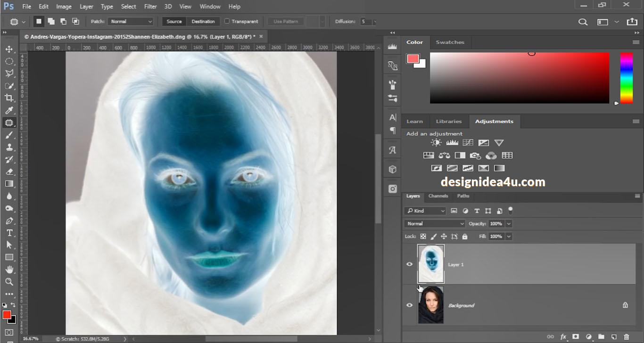Add a layer mask
Image resolution: width=644 pixels, height=343 pixels.
pyautogui.click(x=576, y=336)
